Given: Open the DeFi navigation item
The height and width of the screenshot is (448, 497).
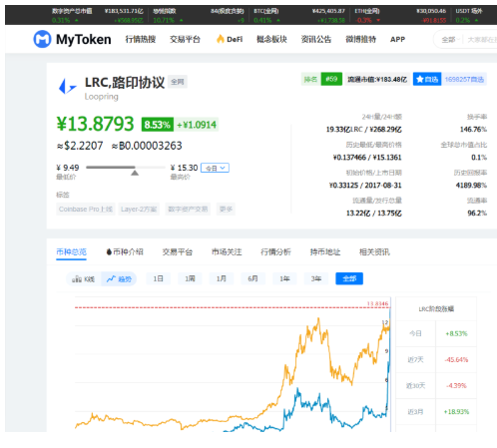Looking at the screenshot, I should tap(230, 39).
